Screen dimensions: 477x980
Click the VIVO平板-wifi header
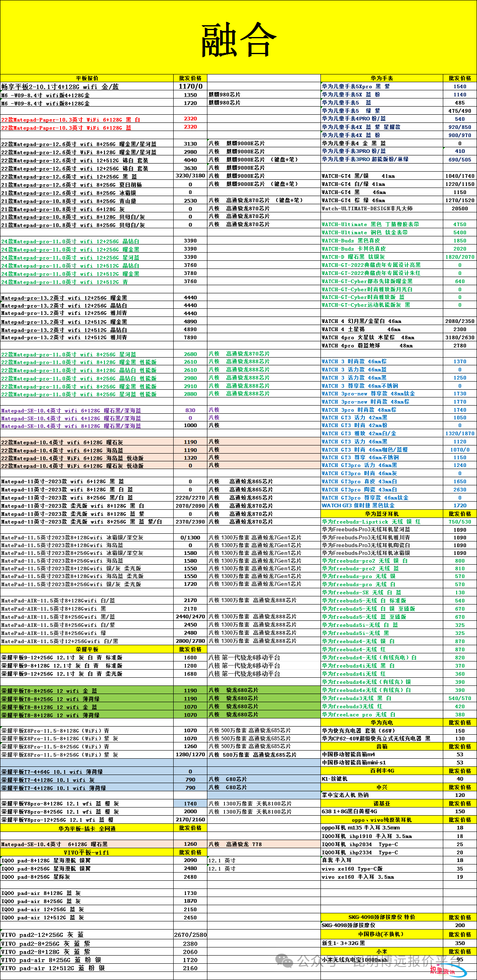(x=87, y=852)
